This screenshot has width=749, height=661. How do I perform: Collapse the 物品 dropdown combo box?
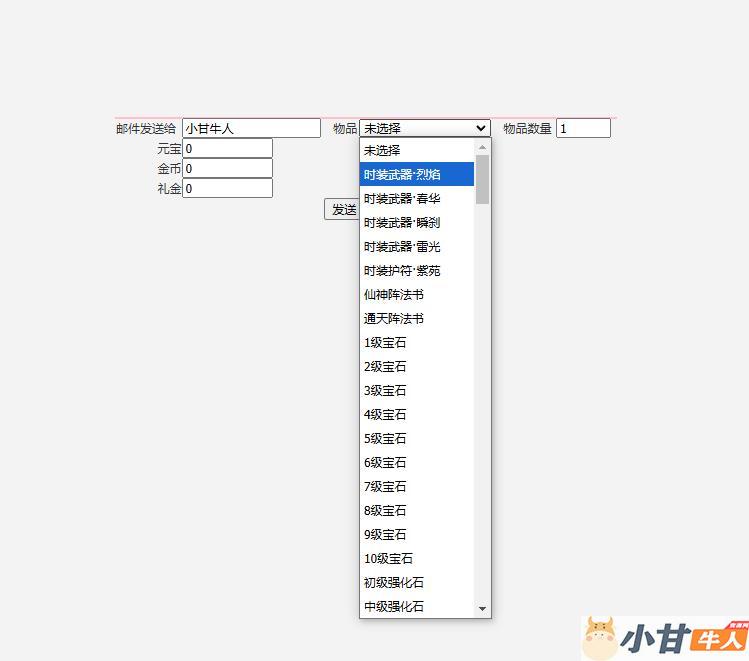[x=425, y=128]
